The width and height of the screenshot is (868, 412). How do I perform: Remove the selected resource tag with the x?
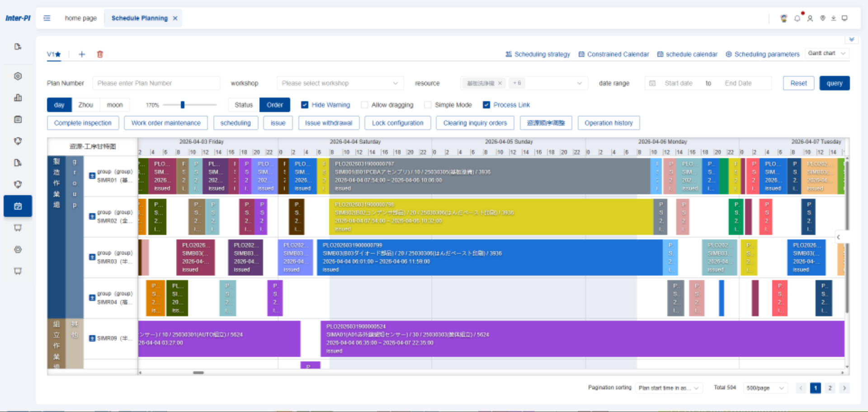pyautogui.click(x=500, y=83)
